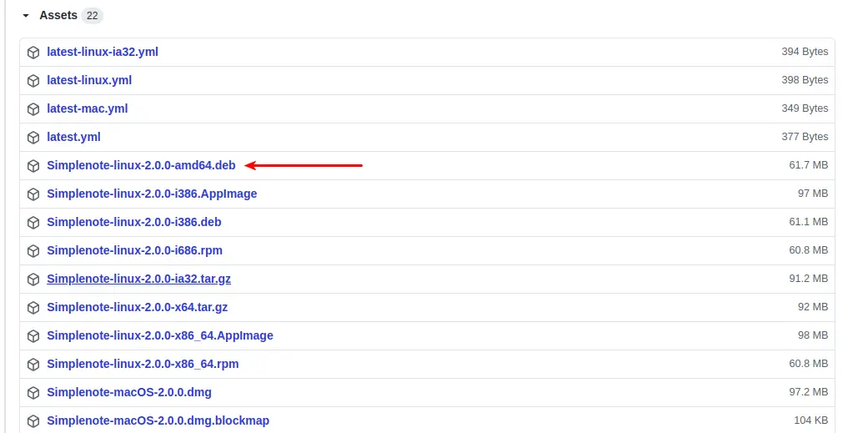Viewport: 868px width, 433px height.
Task: Click package icon beside Simplenote-linux-2.0.0-x64.tar.gz
Action: pos(33,308)
